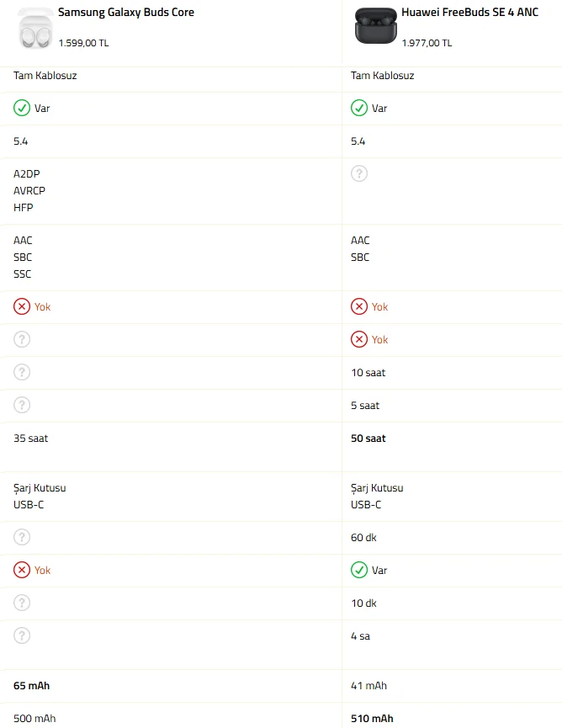Screen dimensions: 562x728
Task: Click the bold 50 saat value
Action: pos(368,438)
